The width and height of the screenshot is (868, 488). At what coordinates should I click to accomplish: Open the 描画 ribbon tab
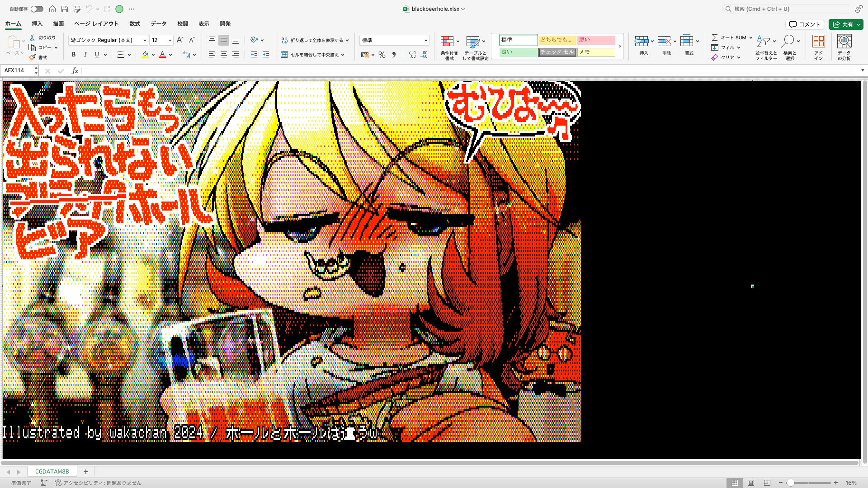coord(58,24)
